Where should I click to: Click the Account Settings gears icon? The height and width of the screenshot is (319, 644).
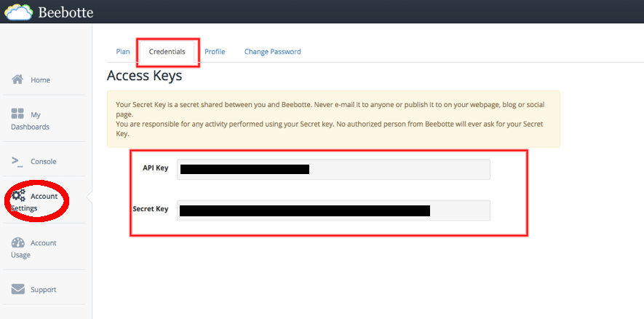coord(18,195)
